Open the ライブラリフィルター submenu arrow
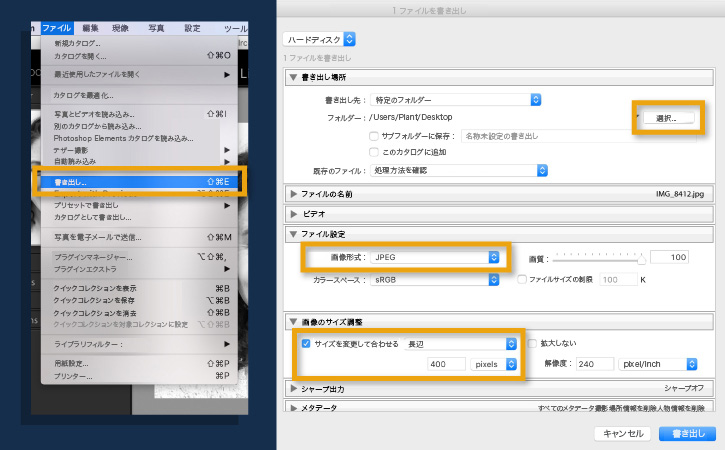Screen dimensions: 725x450 pos(227,344)
